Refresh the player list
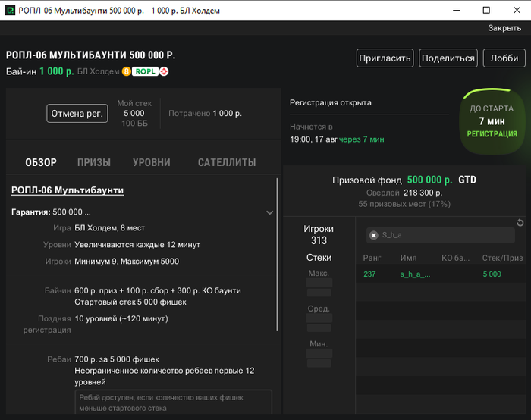 (520, 223)
